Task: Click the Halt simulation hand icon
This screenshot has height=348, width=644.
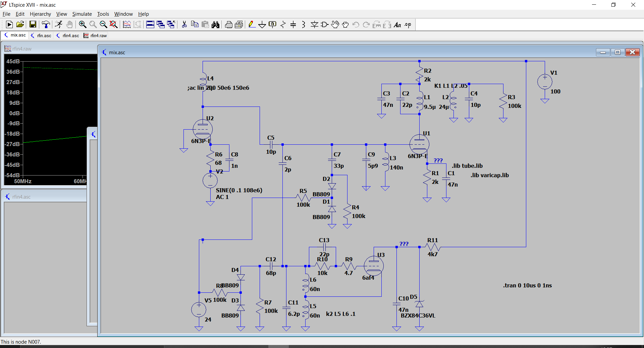Action: pos(69,24)
